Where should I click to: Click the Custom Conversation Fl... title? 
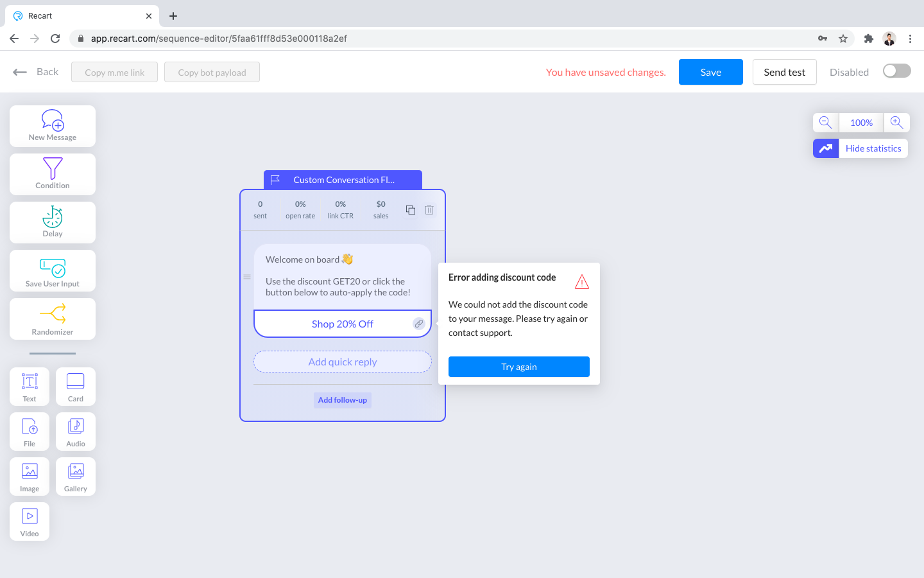344,180
